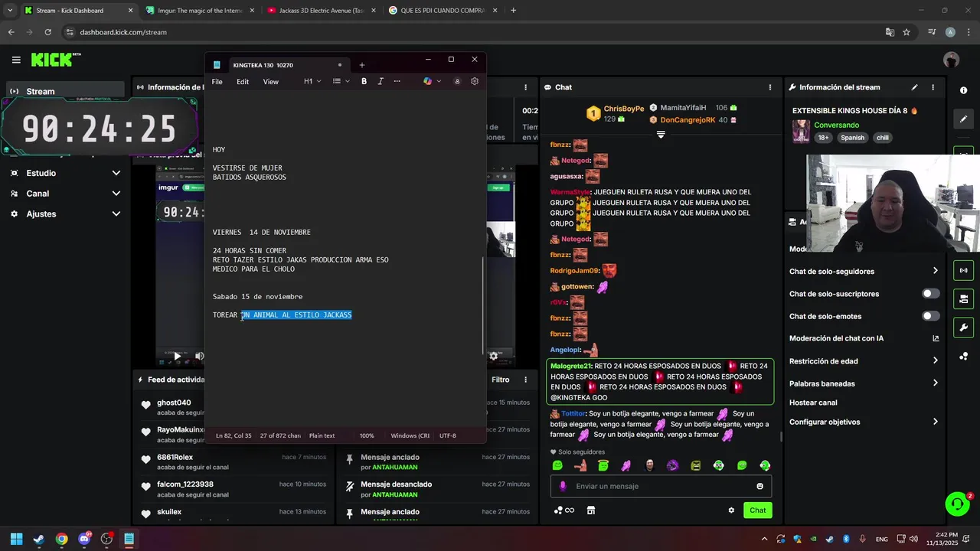This screenshot has width=980, height=551.
Task: Click falcom_1223938 in activity feed
Action: 185,484
